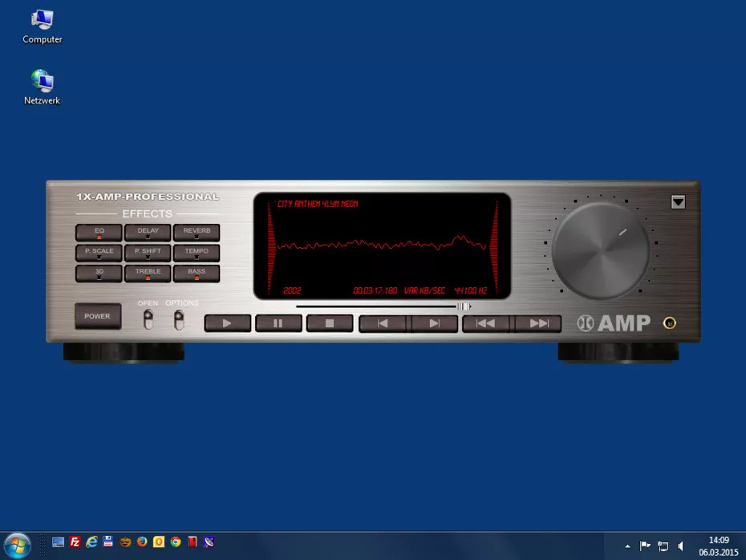Viewport: 746px width, 560px height.
Task: Enable the 3D sound effect
Action: coord(98,272)
